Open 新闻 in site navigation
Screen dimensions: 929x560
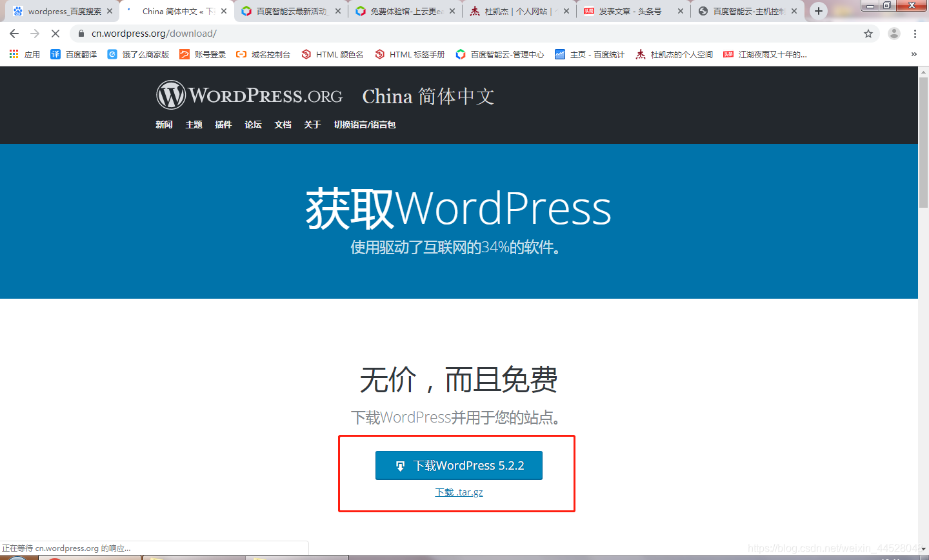[164, 125]
